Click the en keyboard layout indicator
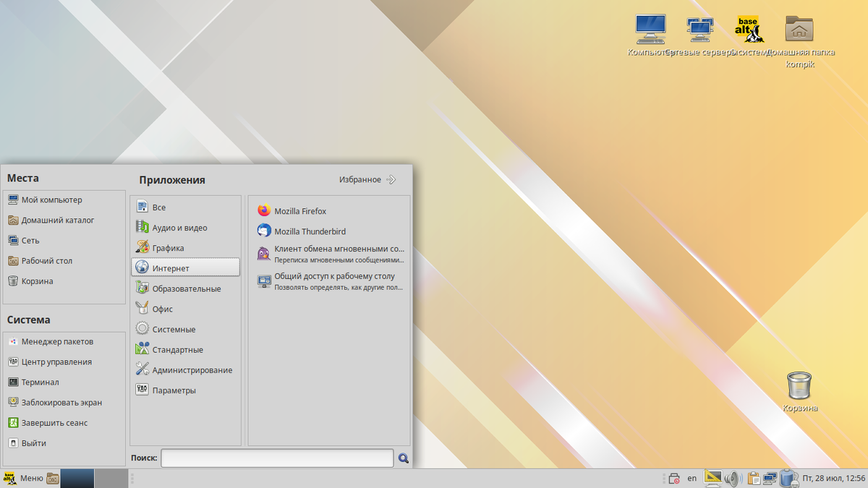 pyautogui.click(x=692, y=478)
